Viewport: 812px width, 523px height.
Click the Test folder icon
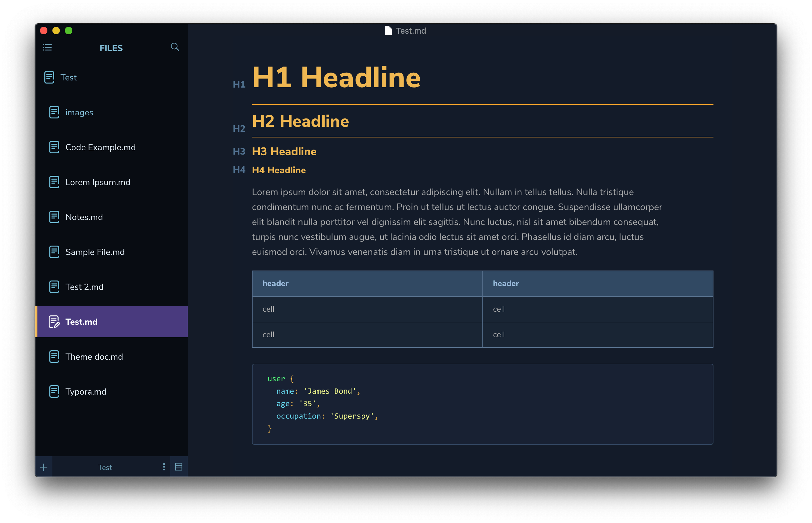tap(49, 77)
